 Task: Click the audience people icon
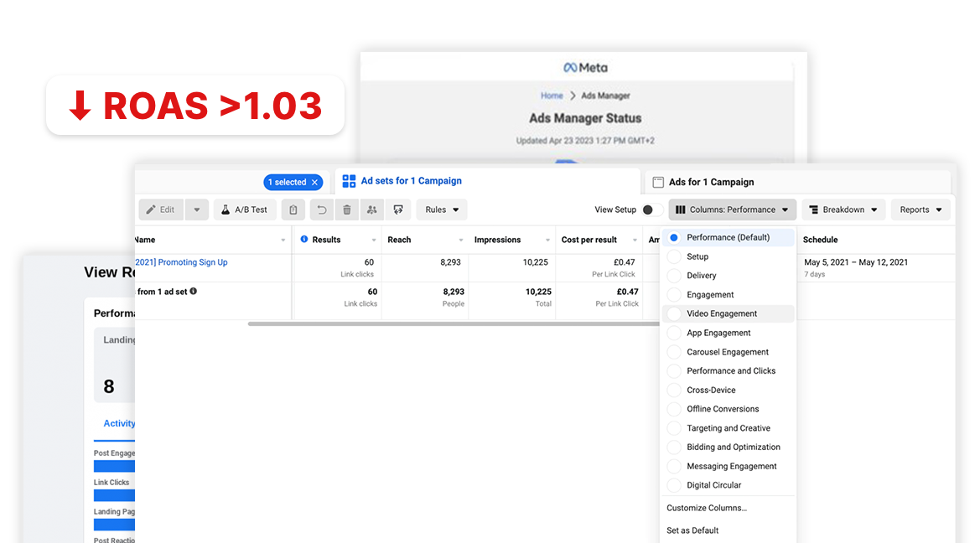(372, 210)
